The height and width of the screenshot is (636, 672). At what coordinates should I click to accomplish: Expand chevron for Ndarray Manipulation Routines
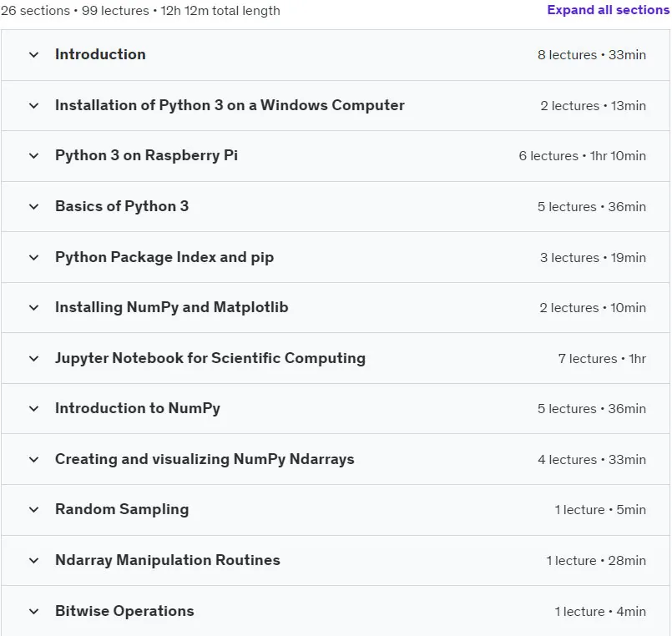coord(34,561)
